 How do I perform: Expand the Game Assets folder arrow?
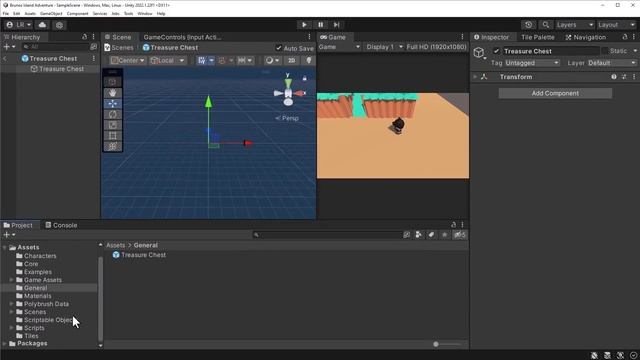click(x=11, y=280)
